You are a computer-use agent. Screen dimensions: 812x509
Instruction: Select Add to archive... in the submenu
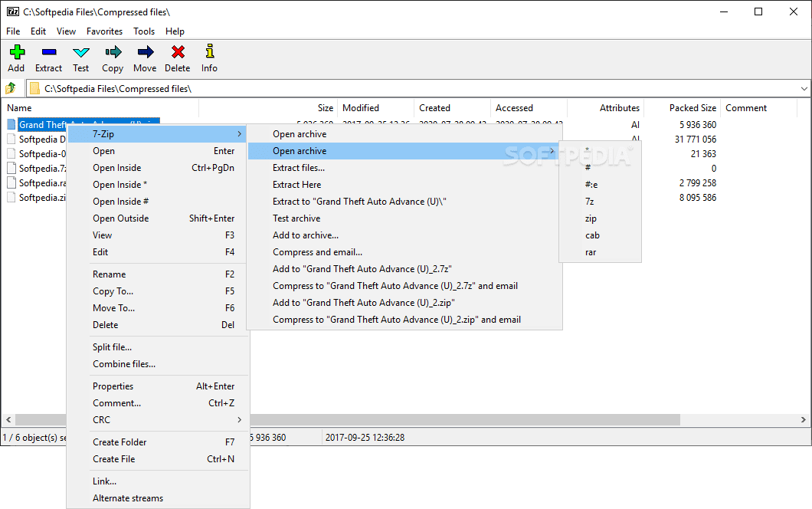(404, 235)
